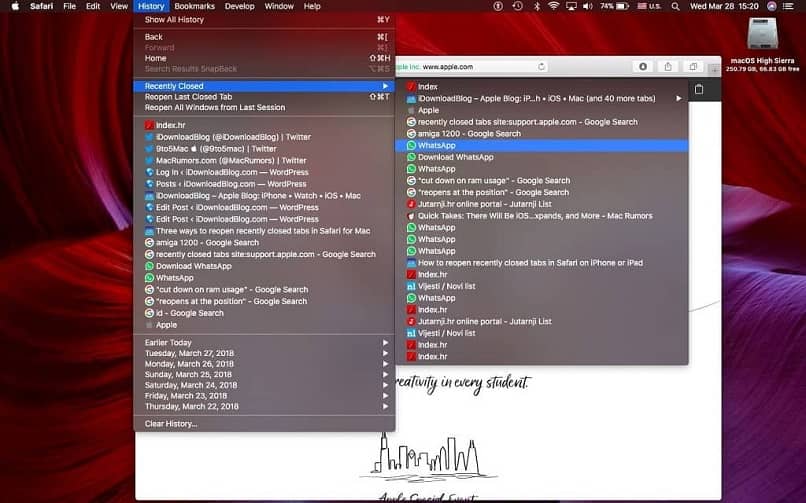Open Three ways to reopen closed tabs entry
Viewport: 806px width, 503px height.
point(264,231)
